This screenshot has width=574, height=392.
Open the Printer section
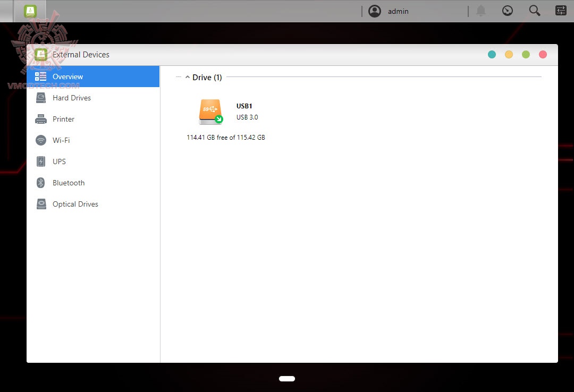(x=93, y=119)
